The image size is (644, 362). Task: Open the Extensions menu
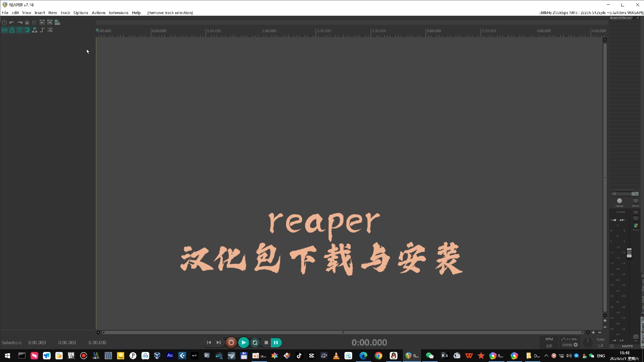pos(119,13)
